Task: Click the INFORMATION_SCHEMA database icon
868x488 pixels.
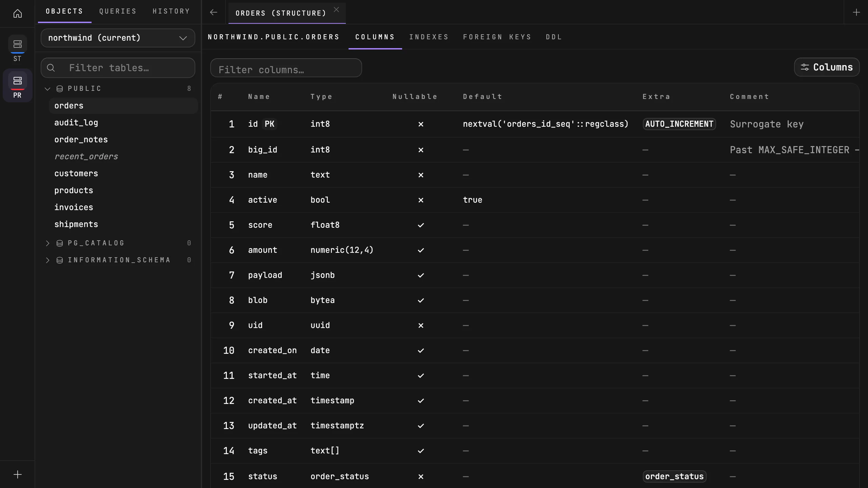Action: click(x=60, y=260)
